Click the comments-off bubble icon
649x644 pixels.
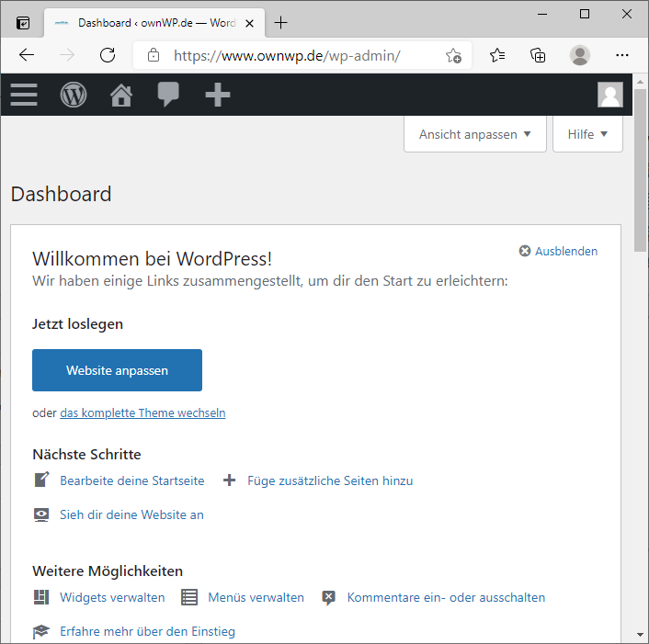[x=329, y=598]
